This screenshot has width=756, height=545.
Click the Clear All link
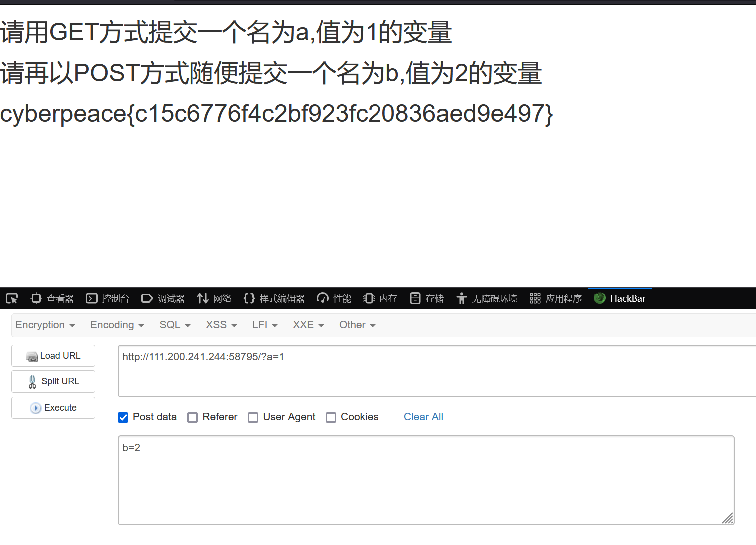pos(423,417)
